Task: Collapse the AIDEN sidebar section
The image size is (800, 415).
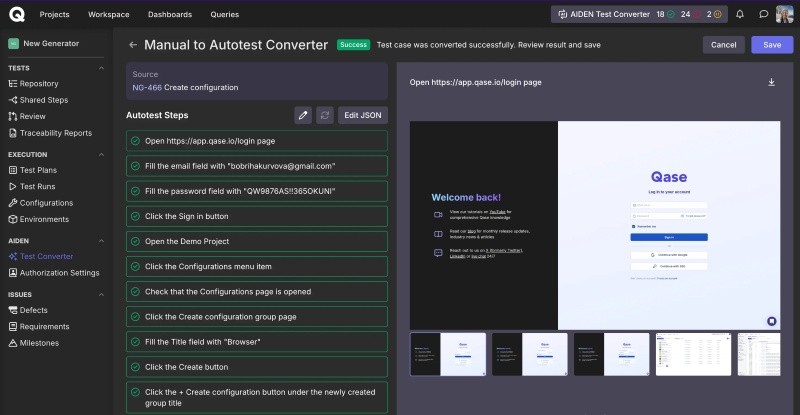Action: pos(101,241)
